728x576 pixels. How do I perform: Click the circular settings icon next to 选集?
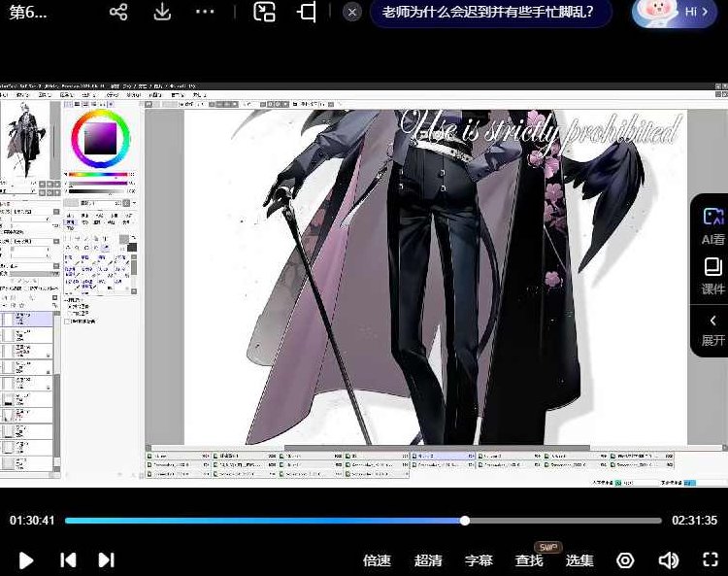coord(625,560)
